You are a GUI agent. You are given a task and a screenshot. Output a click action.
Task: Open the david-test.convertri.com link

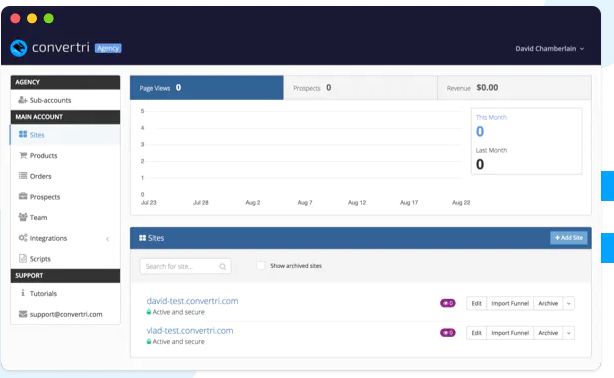click(x=192, y=301)
